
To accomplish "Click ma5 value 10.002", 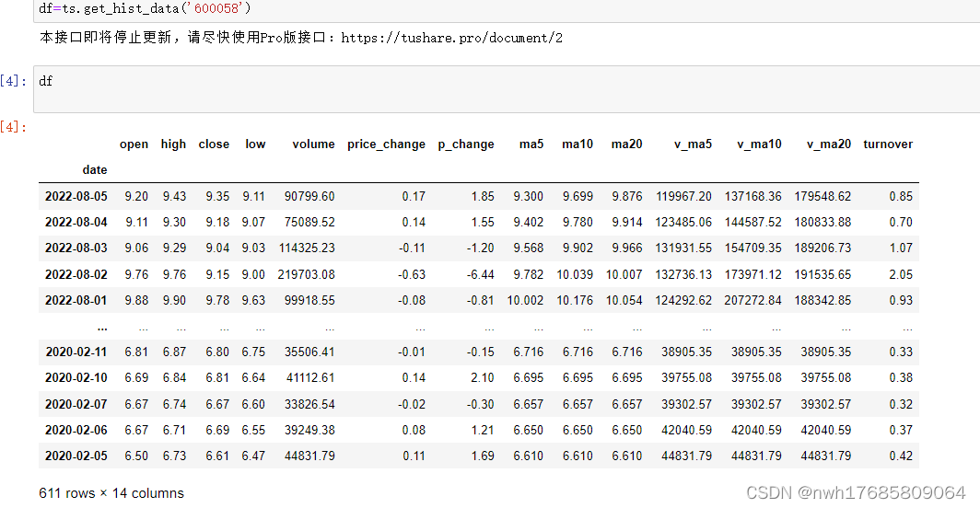I will 525,301.
